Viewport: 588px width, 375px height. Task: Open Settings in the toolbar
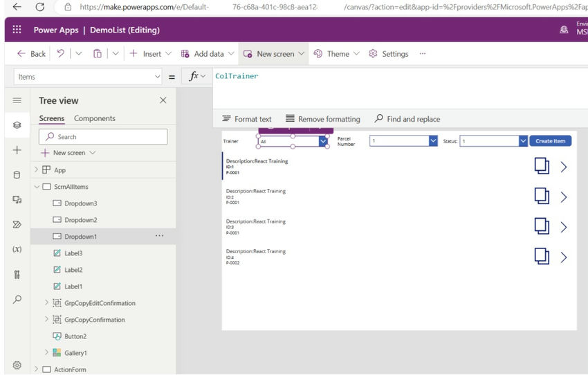tap(389, 54)
